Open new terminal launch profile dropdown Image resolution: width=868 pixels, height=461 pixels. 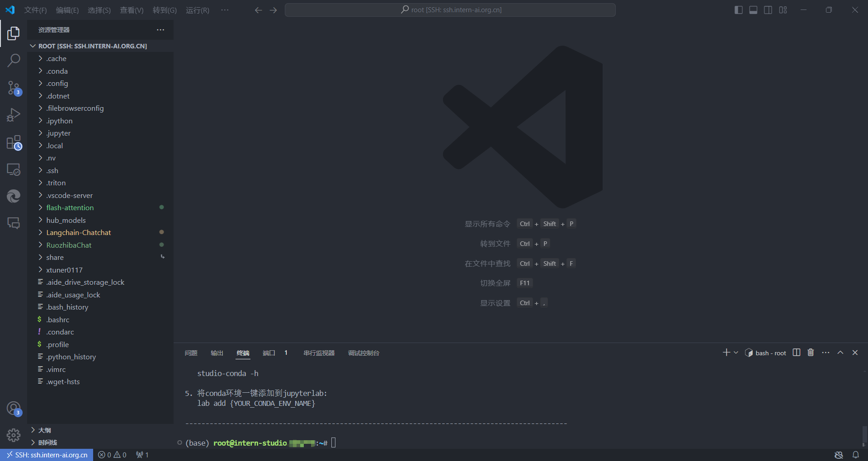[x=736, y=353]
